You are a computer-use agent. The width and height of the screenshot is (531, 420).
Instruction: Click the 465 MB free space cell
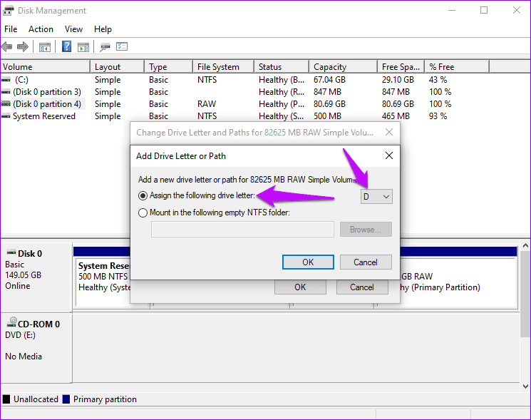pyautogui.click(x=396, y=116)
